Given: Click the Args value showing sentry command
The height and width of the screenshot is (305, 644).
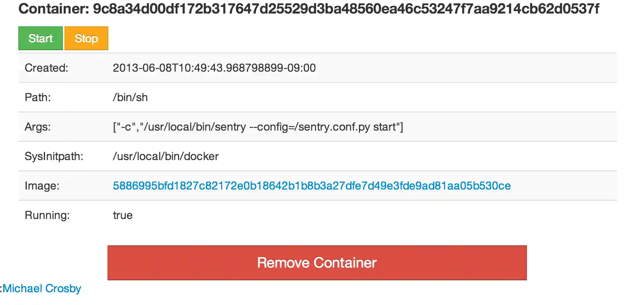Looking at the screenshot, I should point(258,127).
